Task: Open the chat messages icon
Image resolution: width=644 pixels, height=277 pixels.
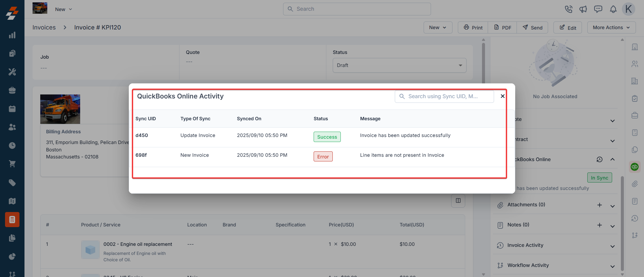Action: click(598, 9)
